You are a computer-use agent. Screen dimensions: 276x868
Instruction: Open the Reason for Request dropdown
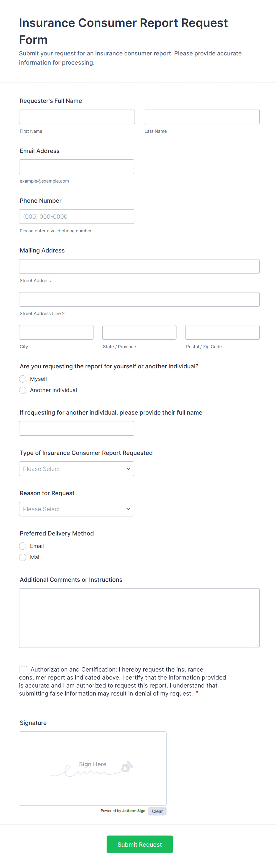tap(76, 509)
